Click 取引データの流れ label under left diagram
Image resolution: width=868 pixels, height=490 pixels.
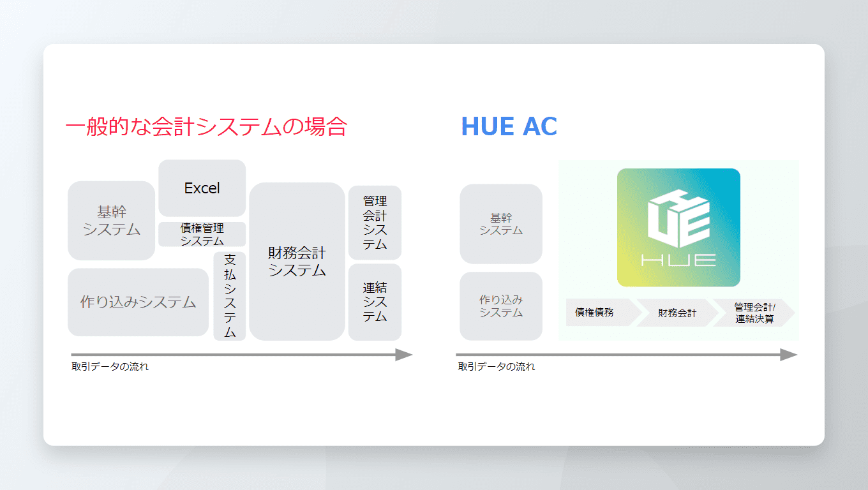[110, 367]
